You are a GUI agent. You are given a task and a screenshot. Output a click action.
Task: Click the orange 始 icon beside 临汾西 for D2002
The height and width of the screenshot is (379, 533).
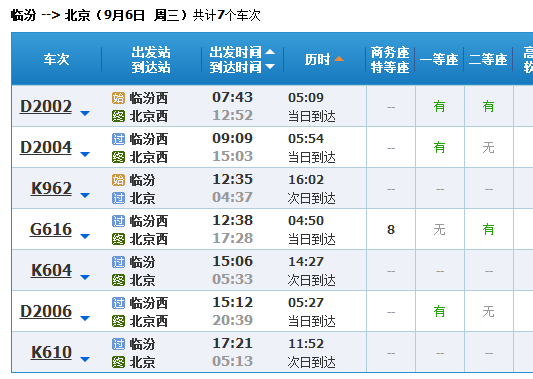click(118, 98)
